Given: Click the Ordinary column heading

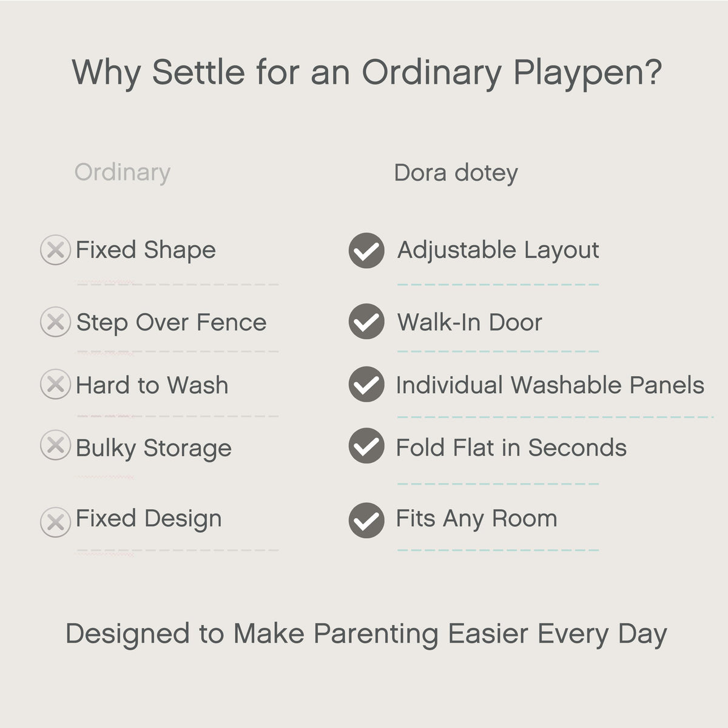Looking at the screenshot, I should pos(123,173).
